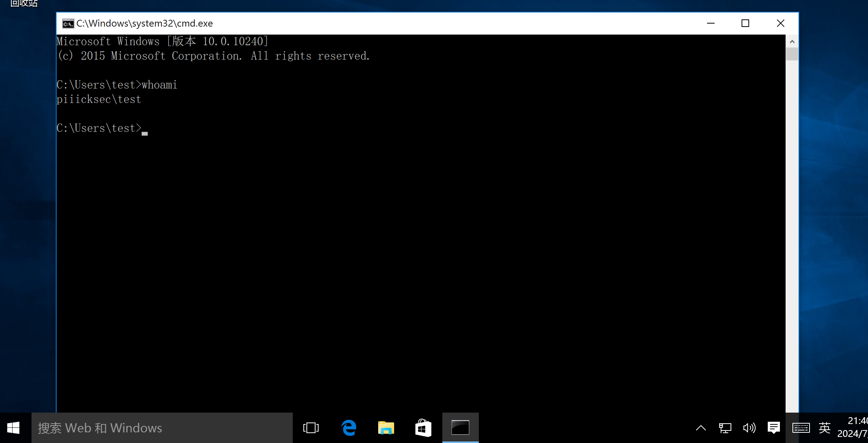Open File Explorer from the taskbar

tap(386, 428)
